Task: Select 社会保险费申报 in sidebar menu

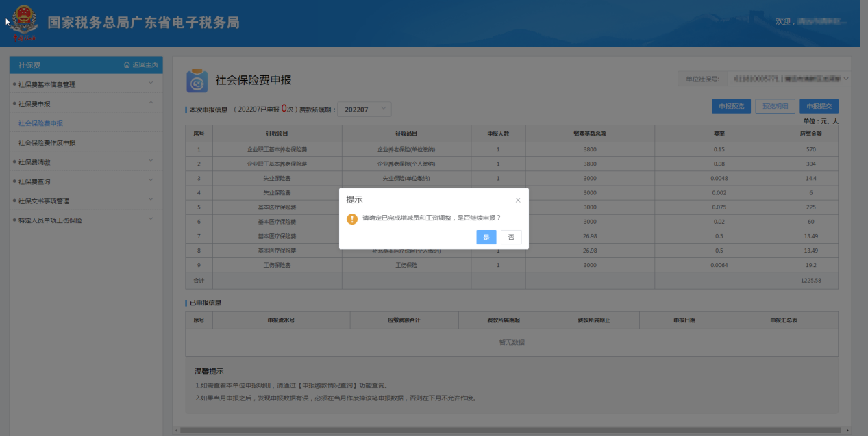Action: point(41,123)
